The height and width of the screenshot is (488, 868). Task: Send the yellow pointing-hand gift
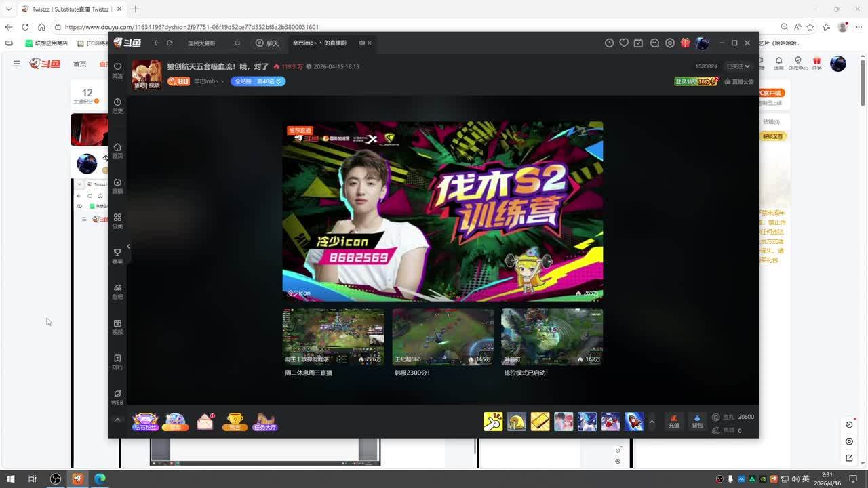[x=493, y=421]
